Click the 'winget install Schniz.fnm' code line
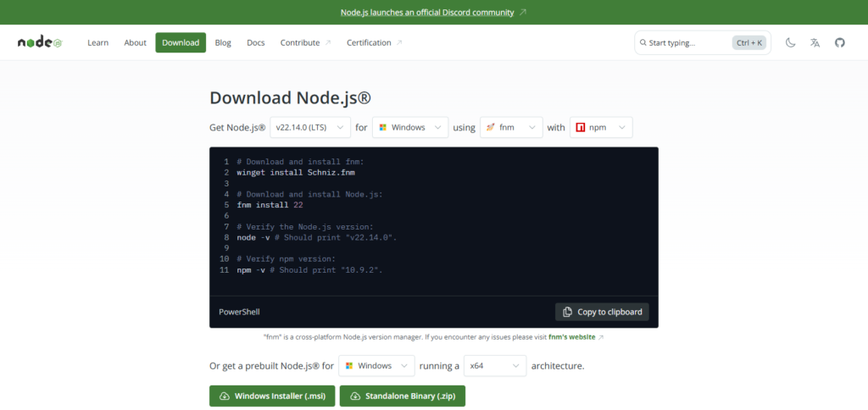 point(296,173)
